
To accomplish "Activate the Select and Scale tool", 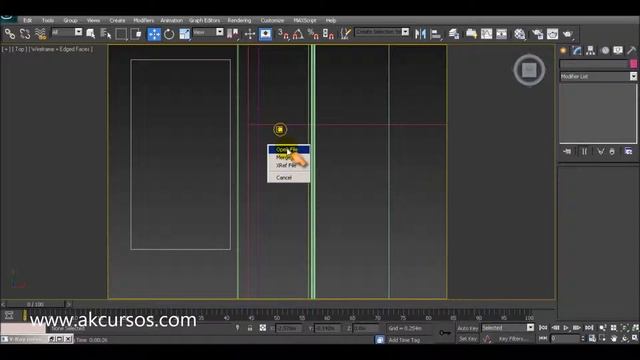I will (184, 34).
